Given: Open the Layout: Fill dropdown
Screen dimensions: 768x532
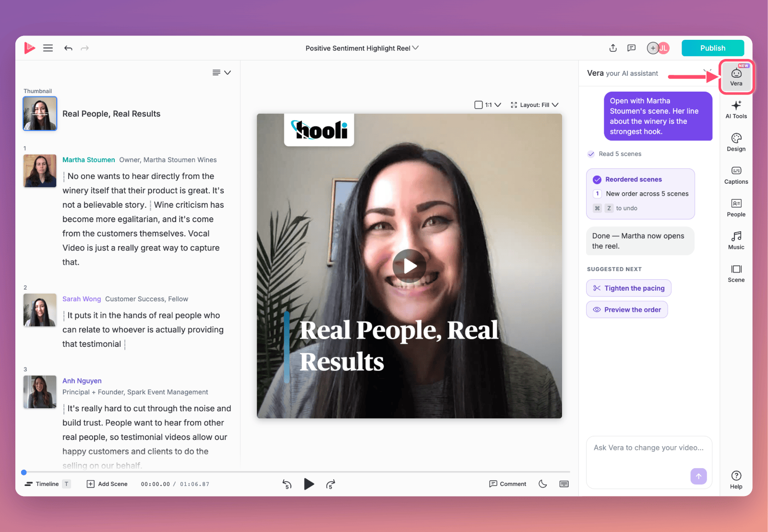Looking at the screenshot, I should click(x=534, y=105).
